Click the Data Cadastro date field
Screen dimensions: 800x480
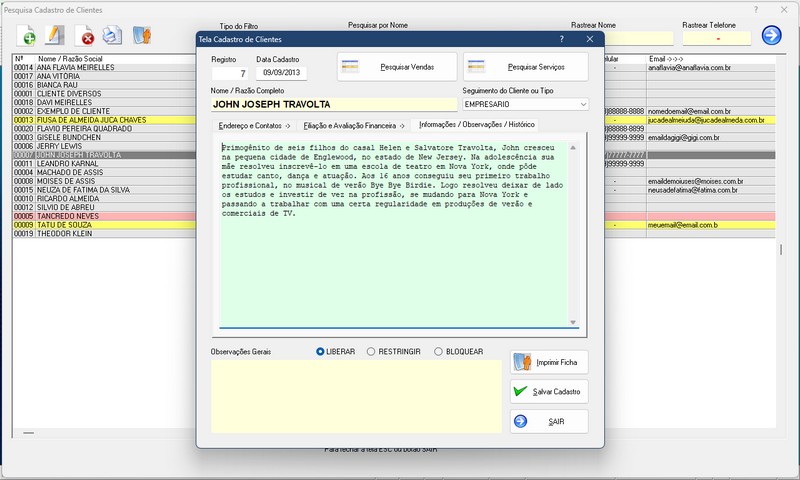click(282, 73)
